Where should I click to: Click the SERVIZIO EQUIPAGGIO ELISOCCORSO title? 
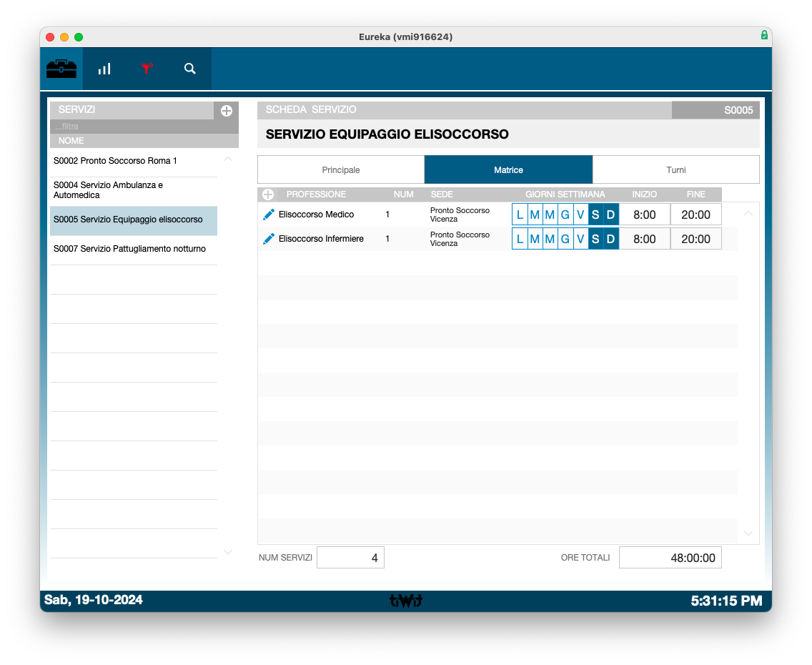[387, 134]
